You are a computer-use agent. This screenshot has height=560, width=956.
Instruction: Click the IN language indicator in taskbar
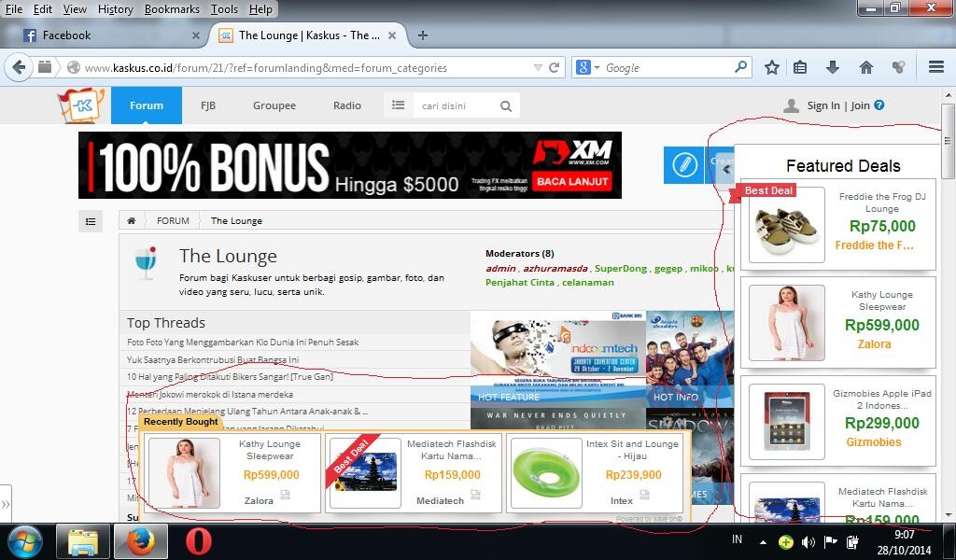pyautogui.click(x=738, y=539)
